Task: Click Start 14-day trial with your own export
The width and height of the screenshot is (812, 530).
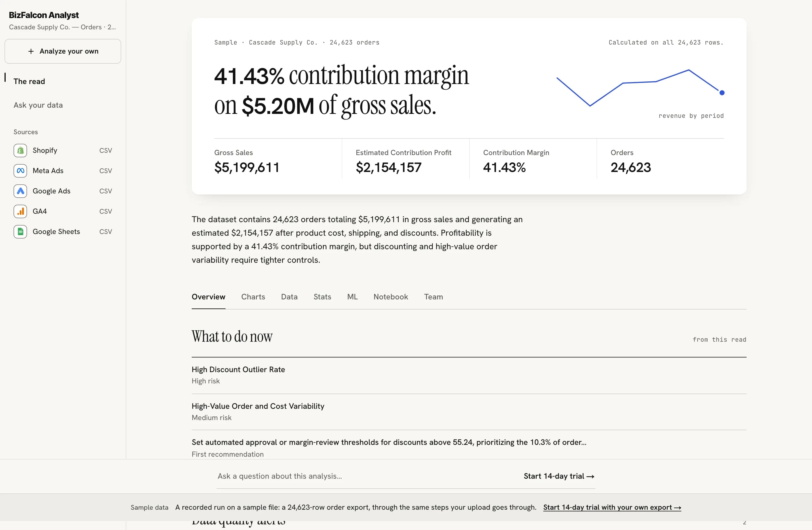Action: pyautogui.click(x=612, y=507)
